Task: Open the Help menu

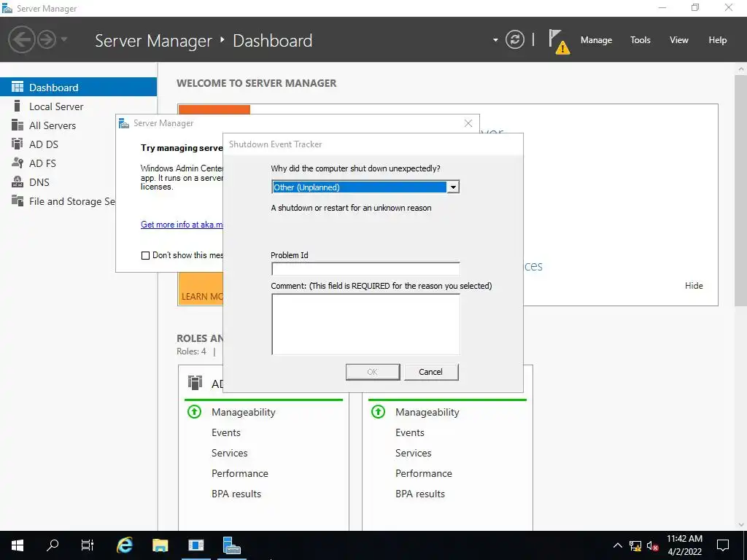Action: click(x=718, y=40)
